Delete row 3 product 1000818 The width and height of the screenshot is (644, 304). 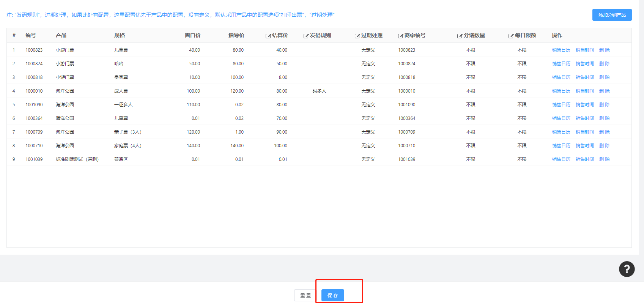pyautogui.click(x=604, y=77)
